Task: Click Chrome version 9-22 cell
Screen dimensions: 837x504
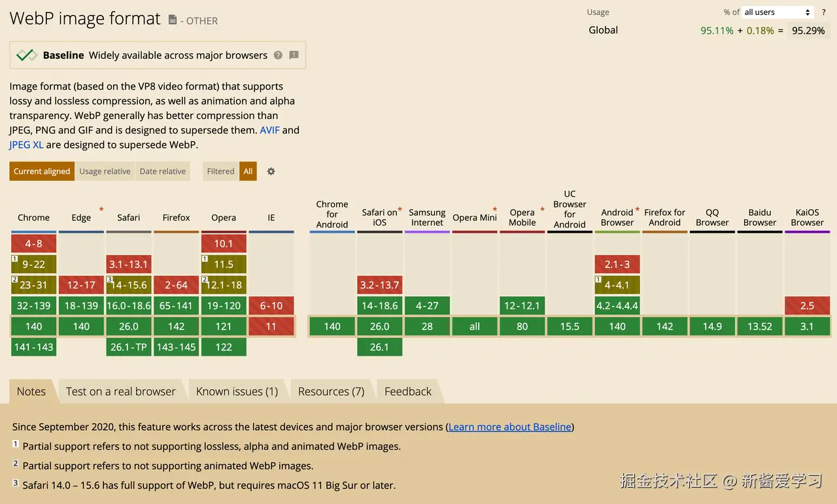Action: point(34,264)
